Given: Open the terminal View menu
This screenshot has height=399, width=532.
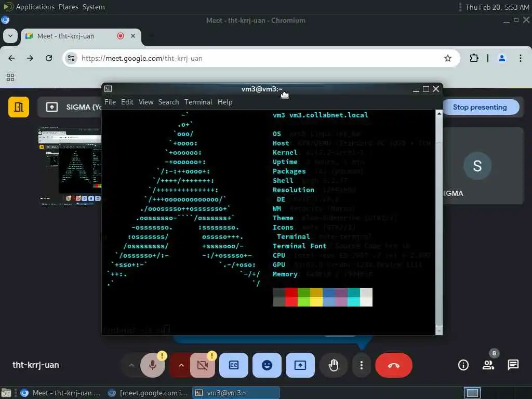Looking at the screenshot, I should point(146,102).
